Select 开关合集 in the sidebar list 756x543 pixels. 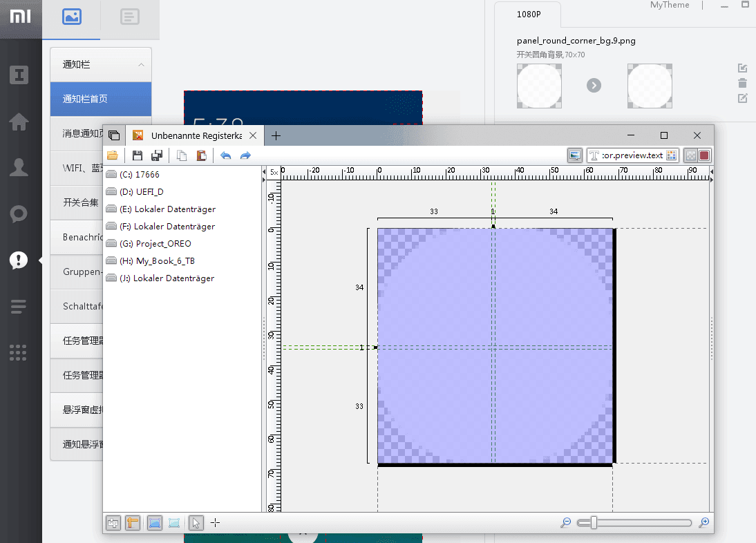click(77, 202)
